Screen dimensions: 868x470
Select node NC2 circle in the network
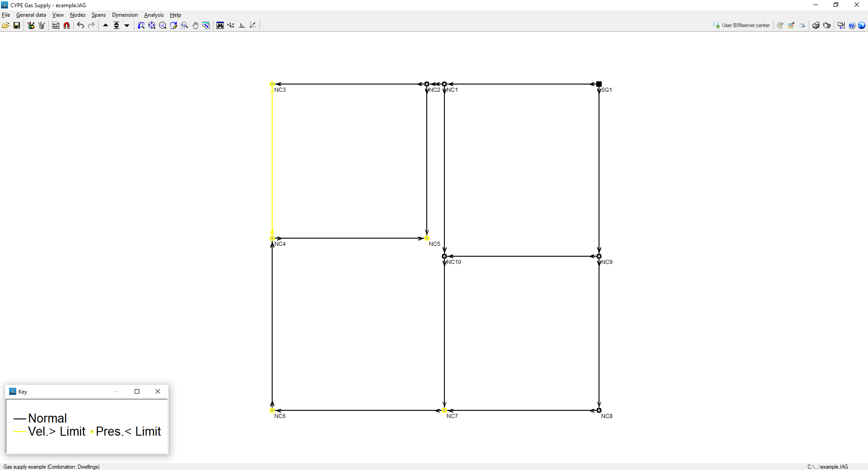(x=427, y=84)
